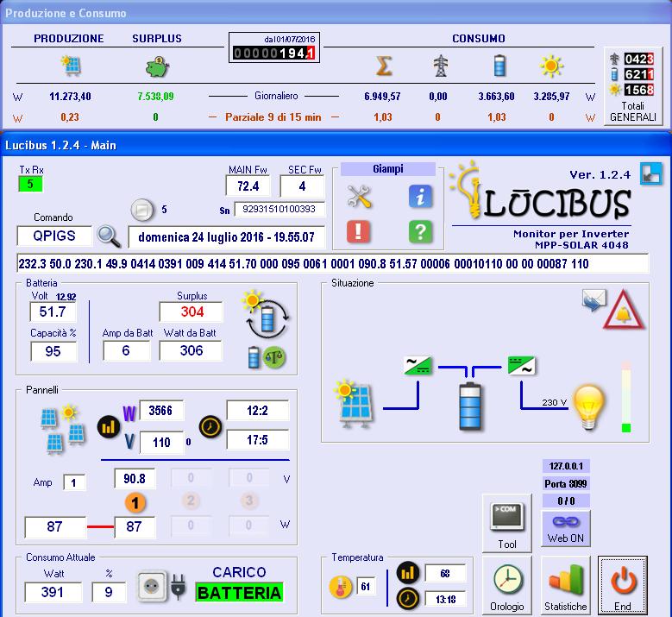Click the power plug icon
The height and width of the screenshot is (617, 672).
(x=178, y=587)
